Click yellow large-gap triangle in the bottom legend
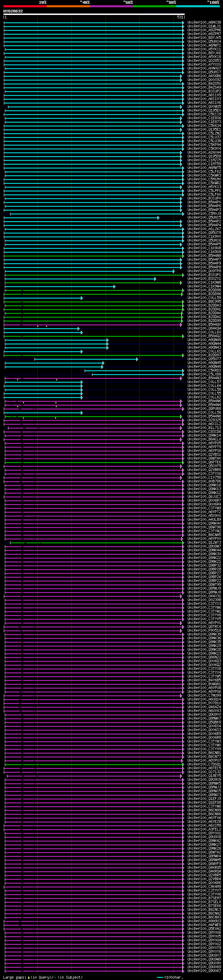 coord(29,977)
